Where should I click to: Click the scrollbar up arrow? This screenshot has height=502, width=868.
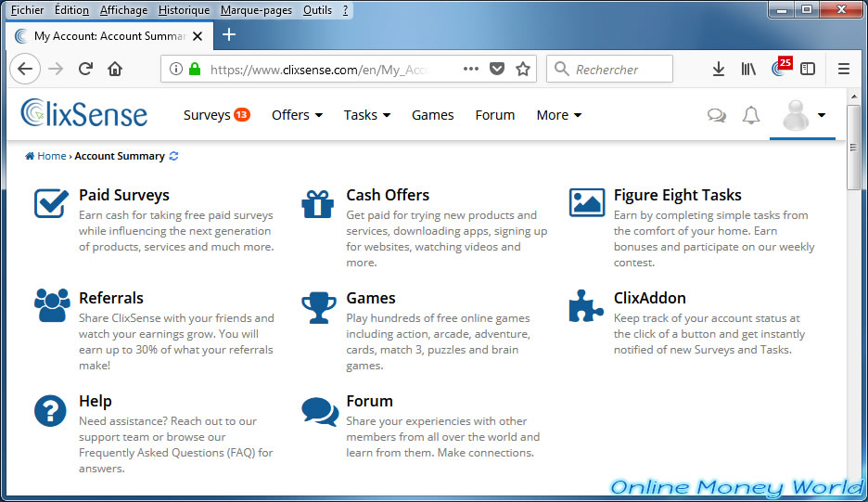pos(854,97)
